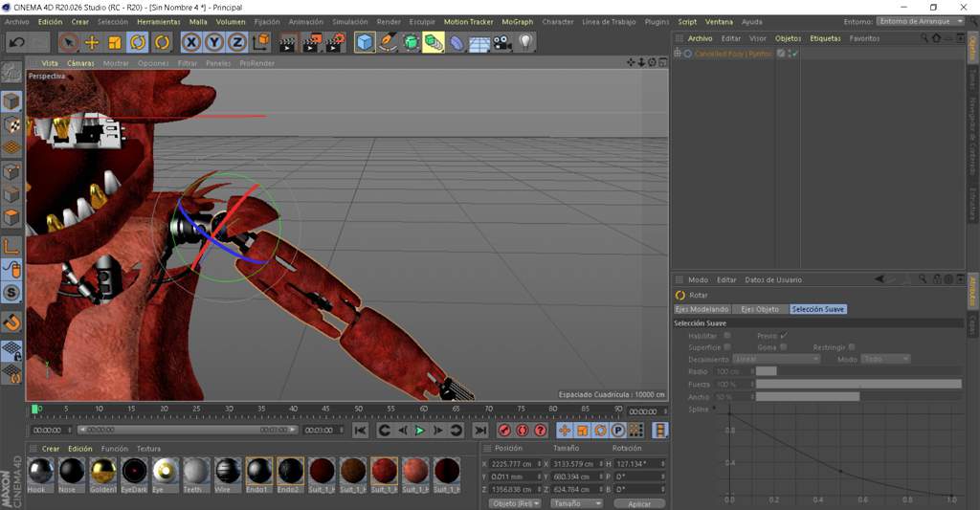The image size is (980, 510).
Task: Toggle the X axis lock
Action: (x=191, y=42)
